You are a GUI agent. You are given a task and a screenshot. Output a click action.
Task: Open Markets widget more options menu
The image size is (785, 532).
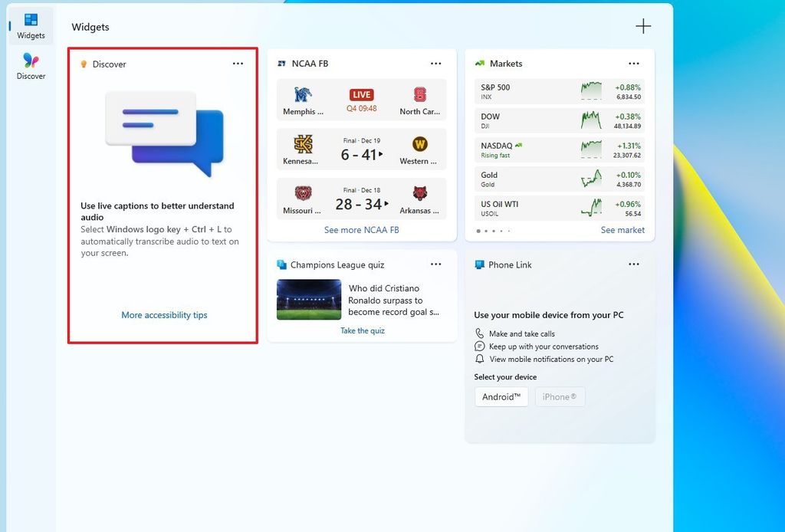(x=634, y=64)
